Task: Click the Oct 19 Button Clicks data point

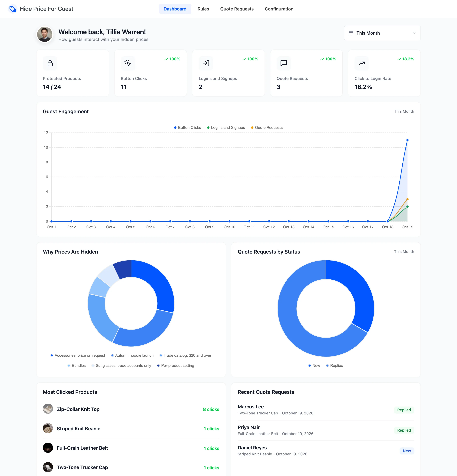Action: pos(407,140)
